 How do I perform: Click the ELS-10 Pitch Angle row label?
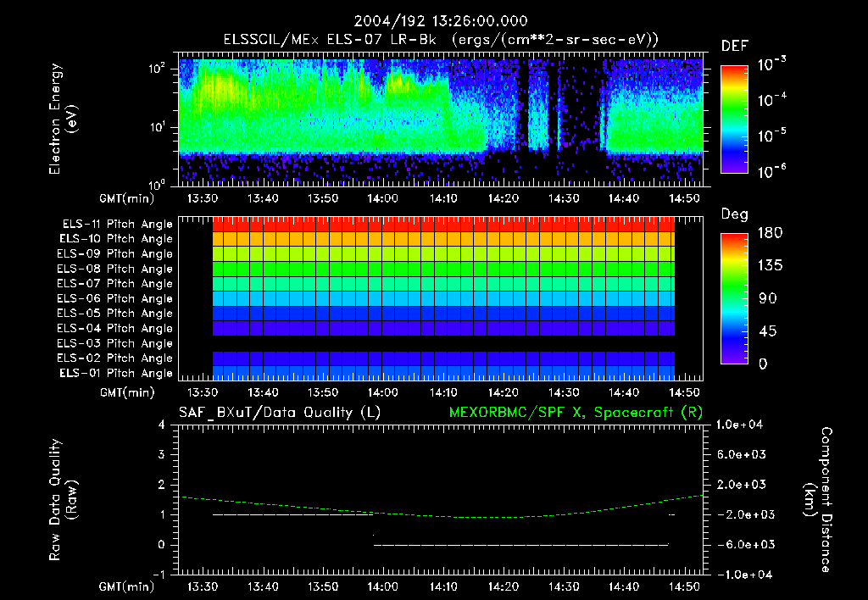(x=116, y=239)
